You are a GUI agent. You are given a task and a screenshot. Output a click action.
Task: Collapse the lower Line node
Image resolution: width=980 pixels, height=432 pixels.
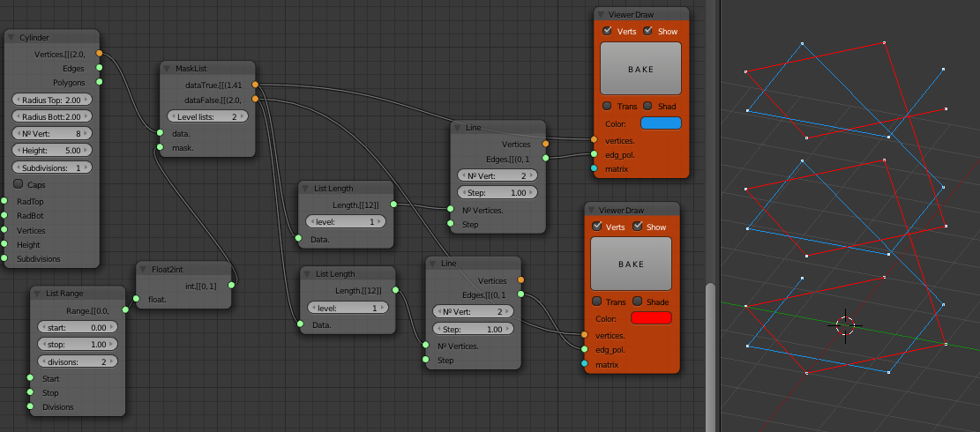pos(432,264)
